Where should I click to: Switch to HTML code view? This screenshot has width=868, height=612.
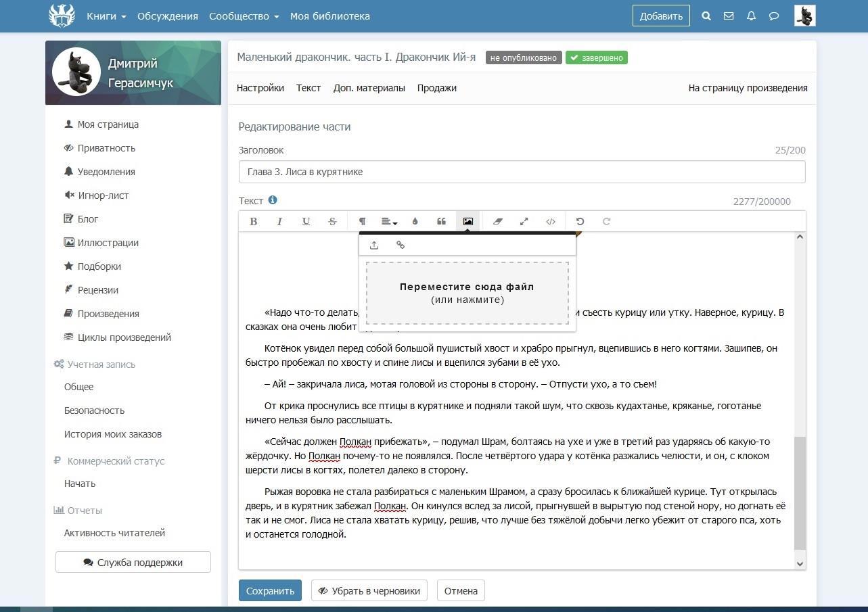(x=551, y=221)
